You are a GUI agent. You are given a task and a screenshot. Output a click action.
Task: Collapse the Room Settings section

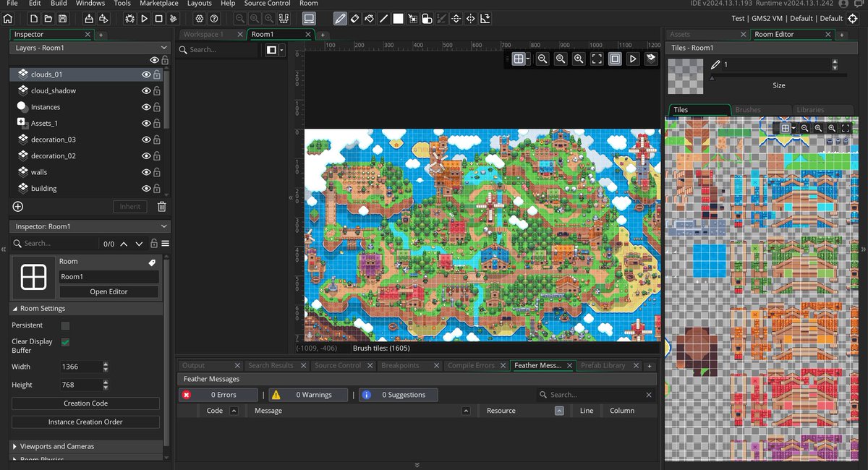click(x=87, y=308)
